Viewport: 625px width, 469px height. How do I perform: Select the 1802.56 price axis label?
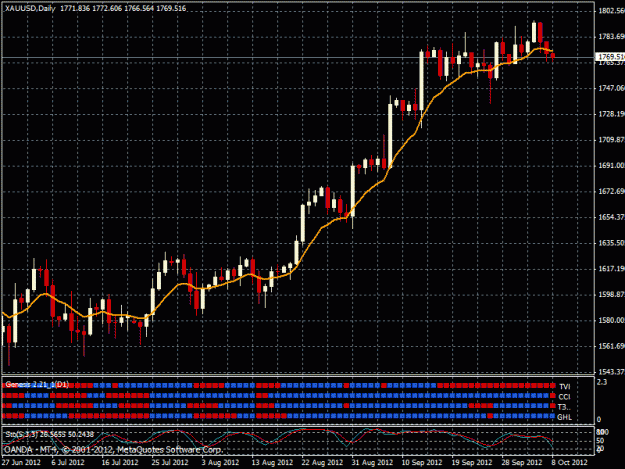tap(611, 11)
